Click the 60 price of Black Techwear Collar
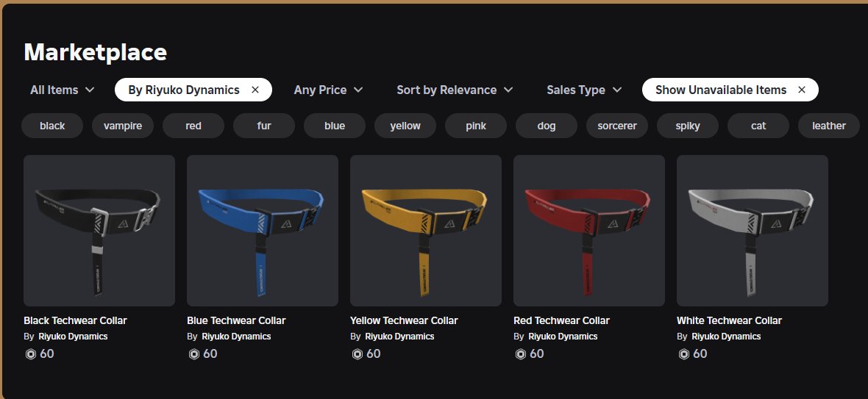Screen dimensions: 868x399 point(47,353)
